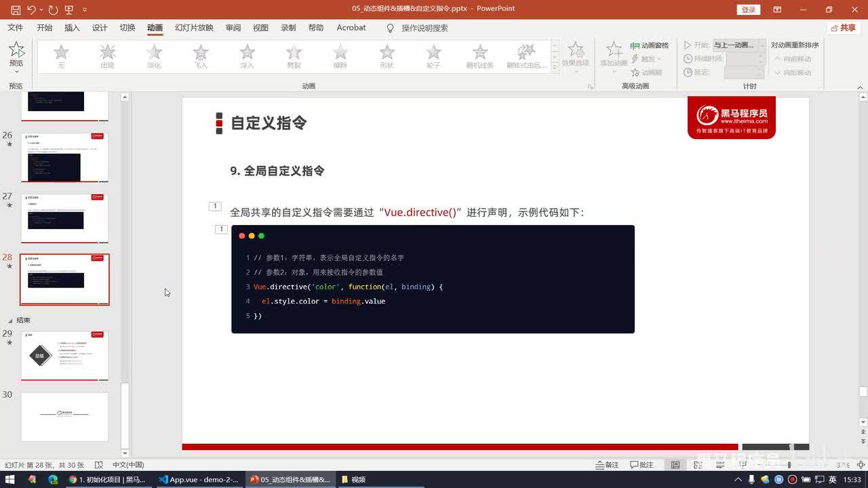The height and width of the screenshot is (488, 868).
Task: Switch to the Review (审阅) tab
Action: 233,28
